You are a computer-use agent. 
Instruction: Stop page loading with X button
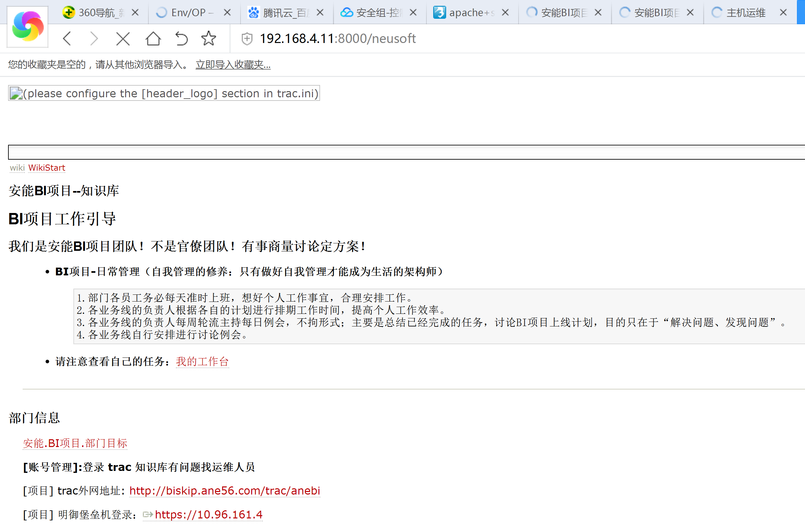coord(123,38)
